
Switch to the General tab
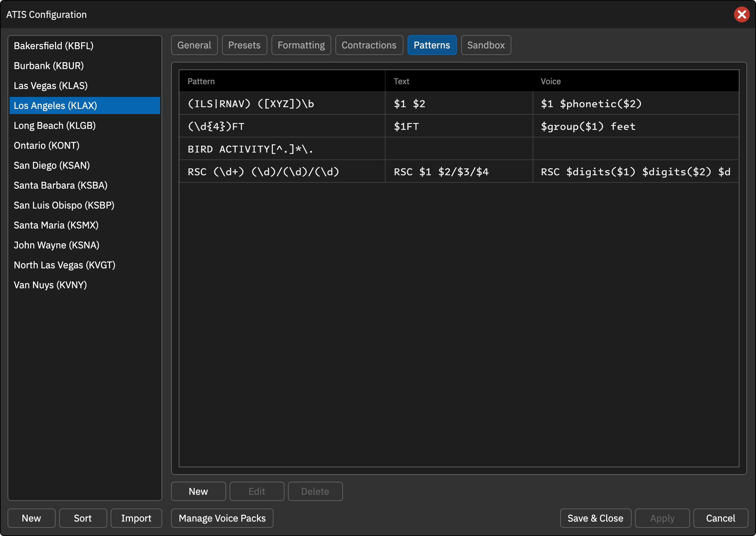point(194,45)
